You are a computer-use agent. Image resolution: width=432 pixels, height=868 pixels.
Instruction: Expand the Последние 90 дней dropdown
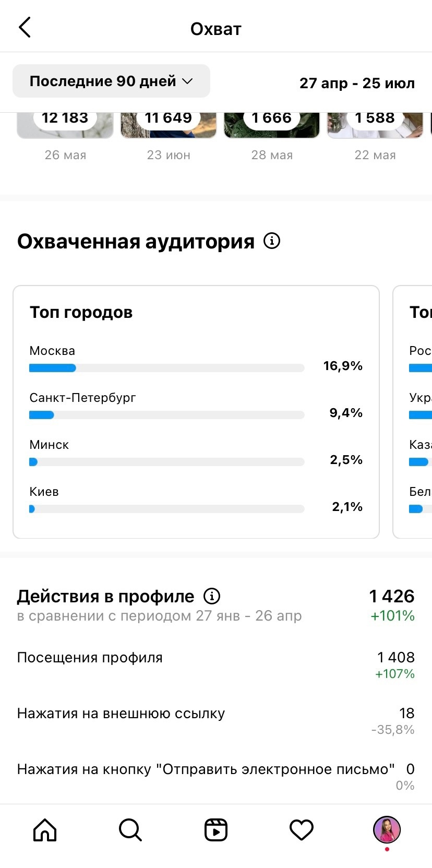coord(111,81)
